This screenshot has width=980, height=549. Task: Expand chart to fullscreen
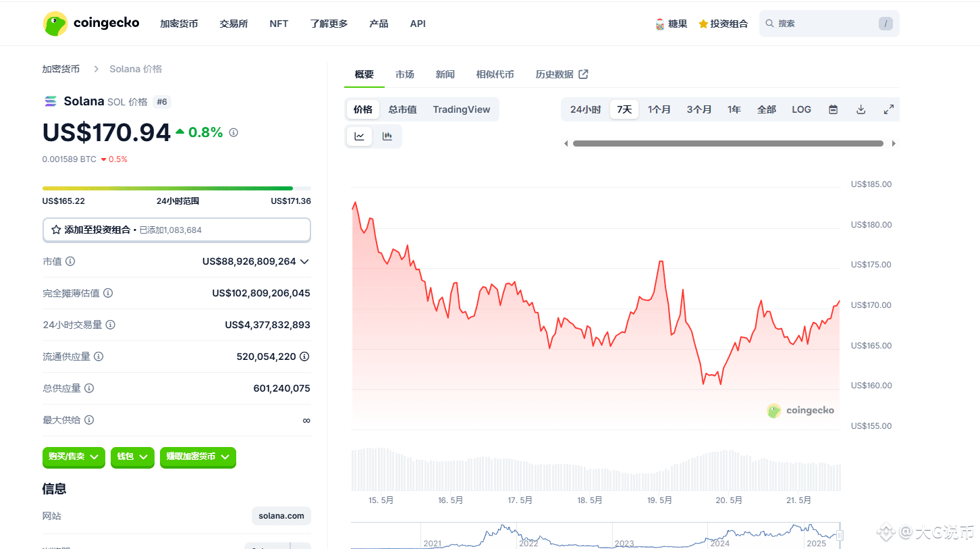pyautogui.click(x=889, y=109)
